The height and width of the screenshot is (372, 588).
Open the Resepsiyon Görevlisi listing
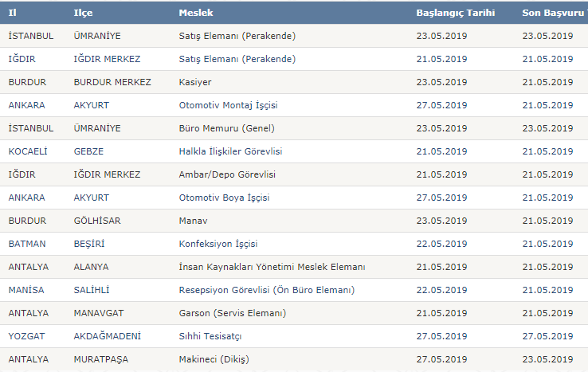coord(267,290)
